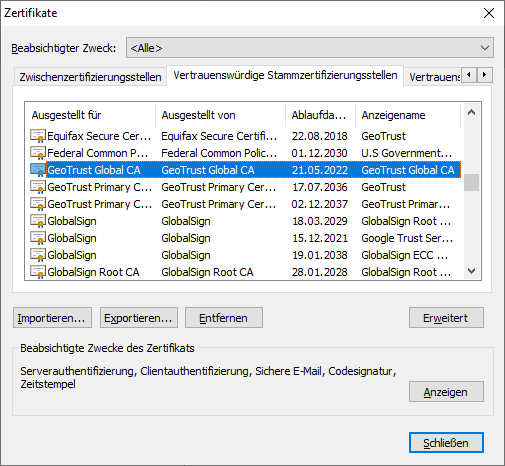Click the certificate list scrollbar thumb
This screenshot has width=505, height=466.
click(x=471, y=182)
